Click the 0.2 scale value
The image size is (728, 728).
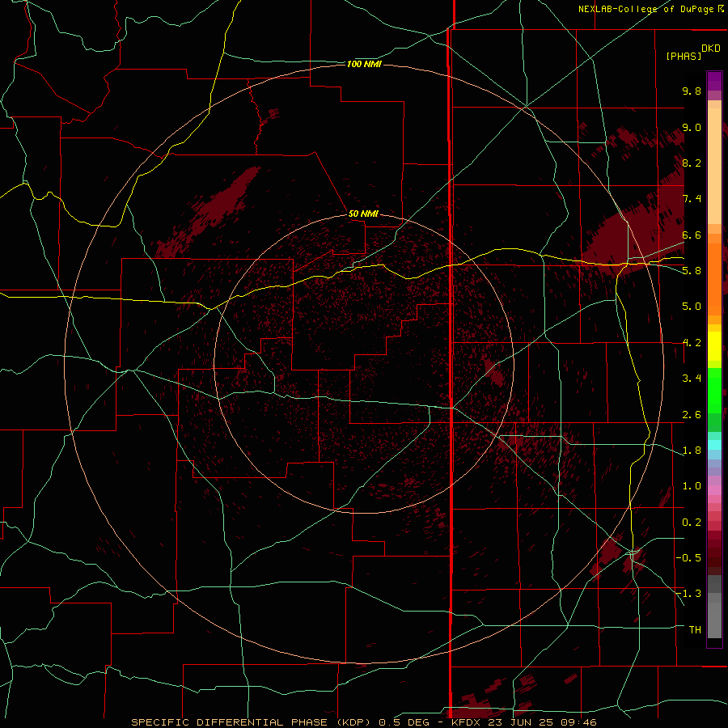point(692,523)
